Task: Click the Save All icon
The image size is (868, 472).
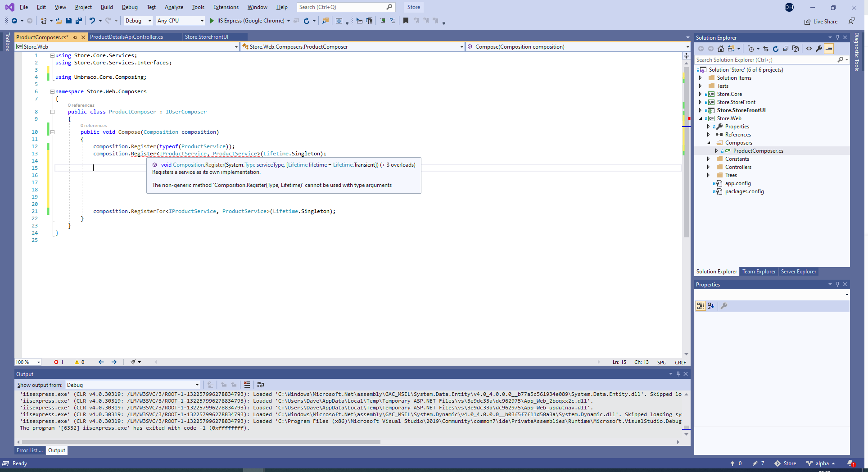Action: (79, 21)
